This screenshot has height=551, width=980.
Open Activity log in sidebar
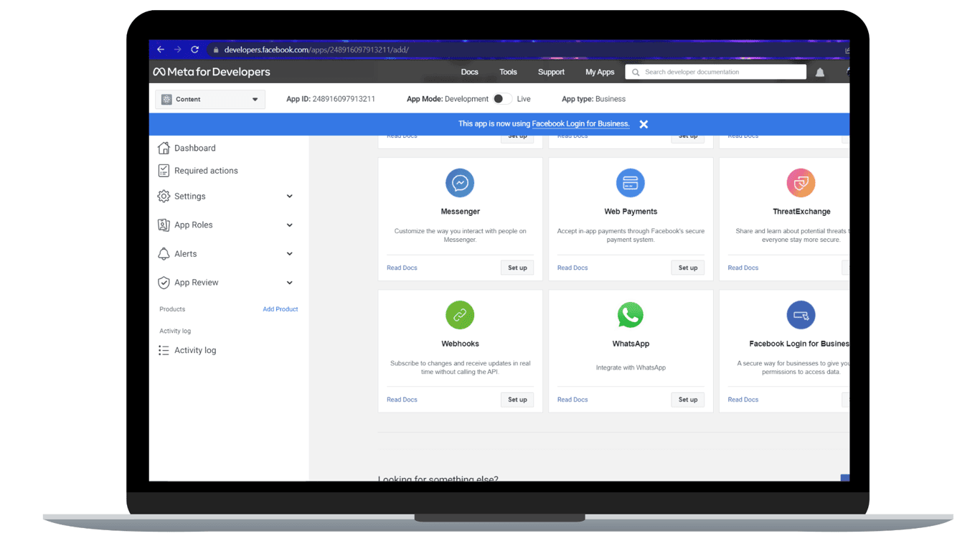tap(195, 350)
